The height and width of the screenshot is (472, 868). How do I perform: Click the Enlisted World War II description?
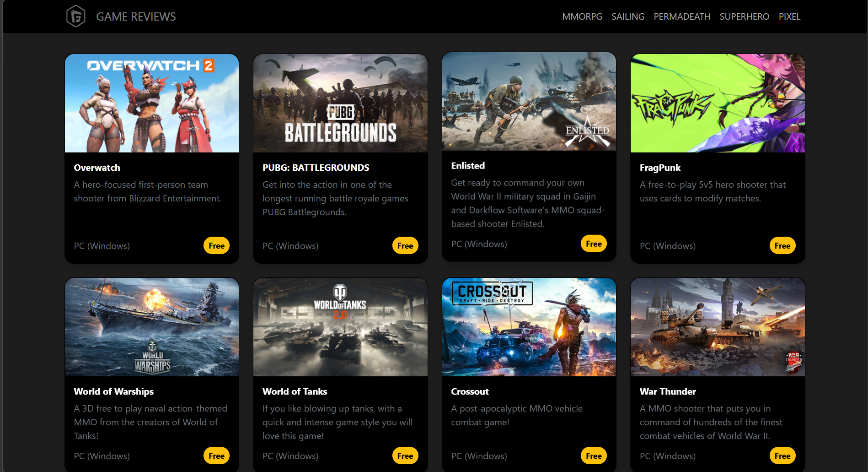pyautogui.click(x=528, y=203)
